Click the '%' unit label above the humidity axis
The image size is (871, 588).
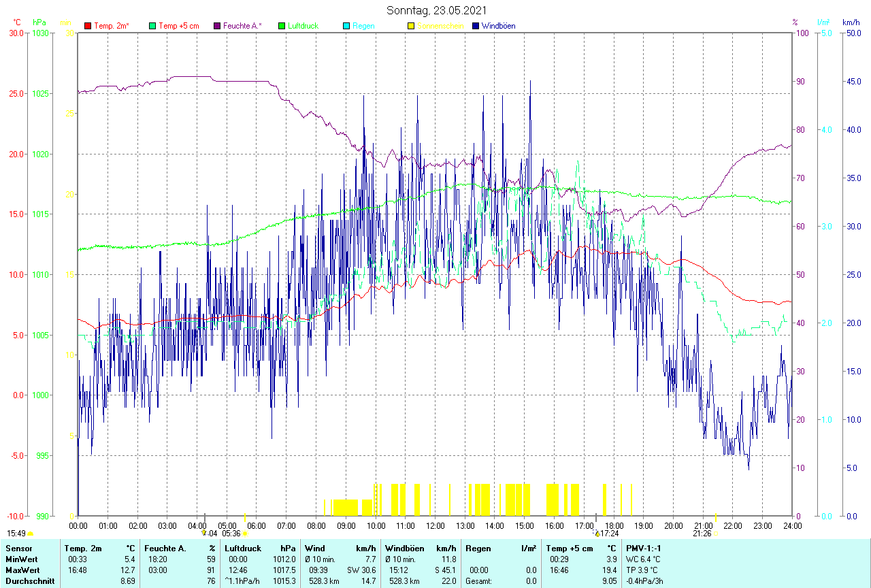pos(794,22)
